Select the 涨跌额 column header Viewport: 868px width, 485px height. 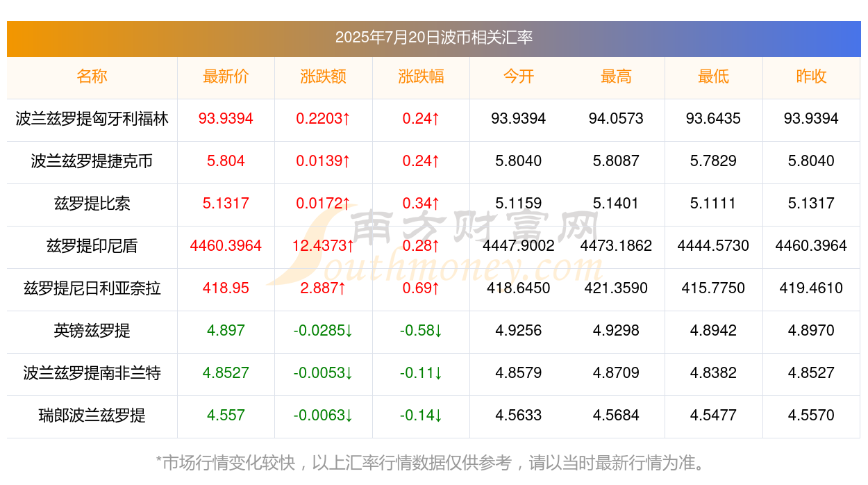point(324,76)
